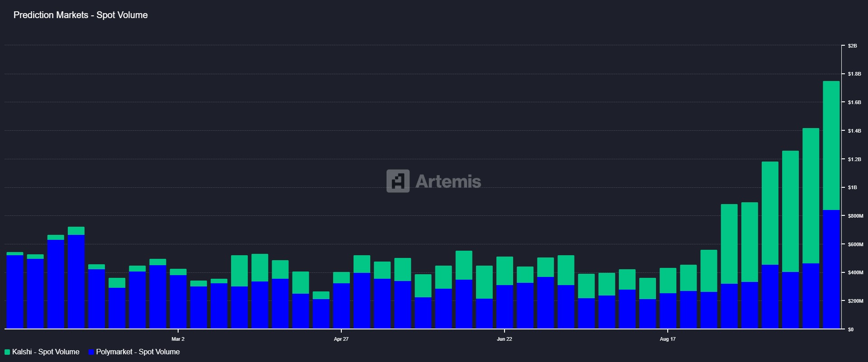Viewport: 868px width, 362px height.
Task: Click the Artemis logo icon in the watermark
Action: (x=398, y=181)
